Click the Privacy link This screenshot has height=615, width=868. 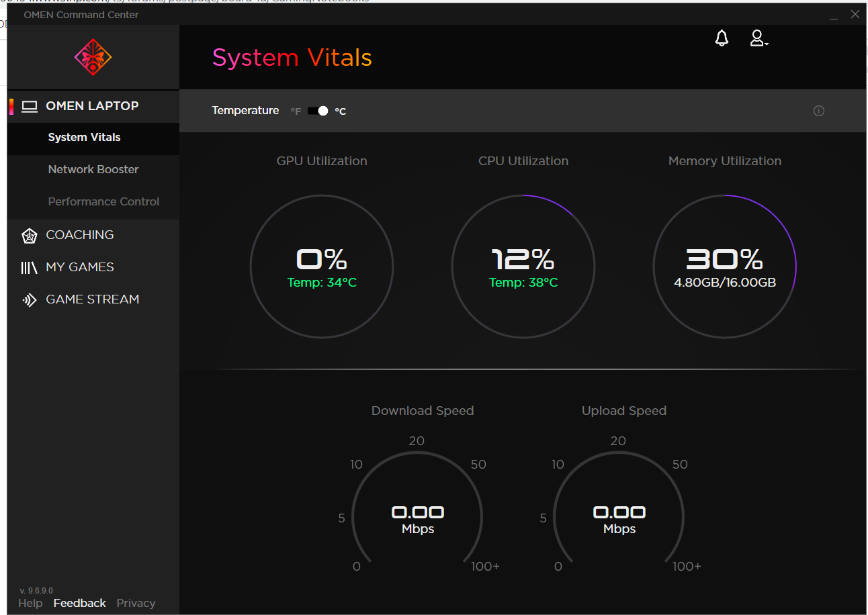coord(136,603)
